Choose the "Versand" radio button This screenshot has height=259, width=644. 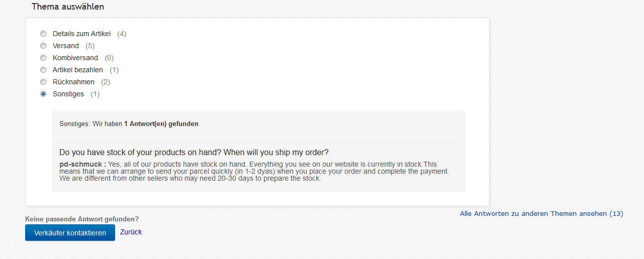[43, 46]
